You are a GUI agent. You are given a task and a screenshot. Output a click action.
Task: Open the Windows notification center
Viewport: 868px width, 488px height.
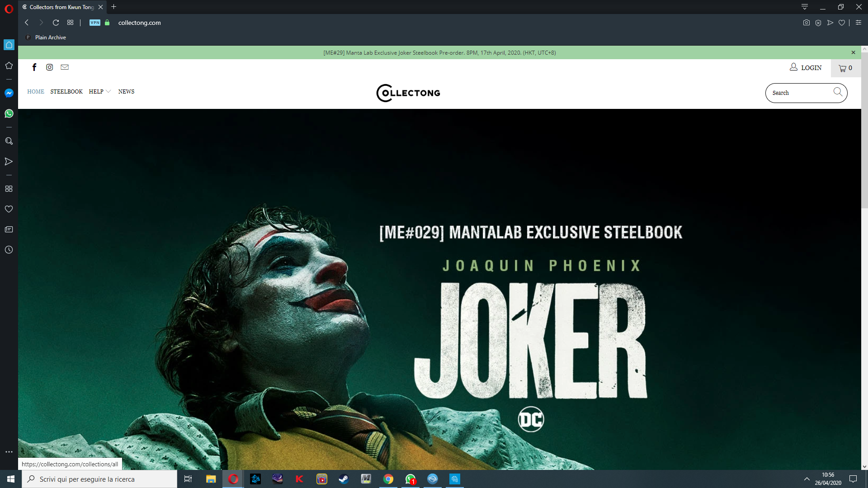tap(853, 479)
